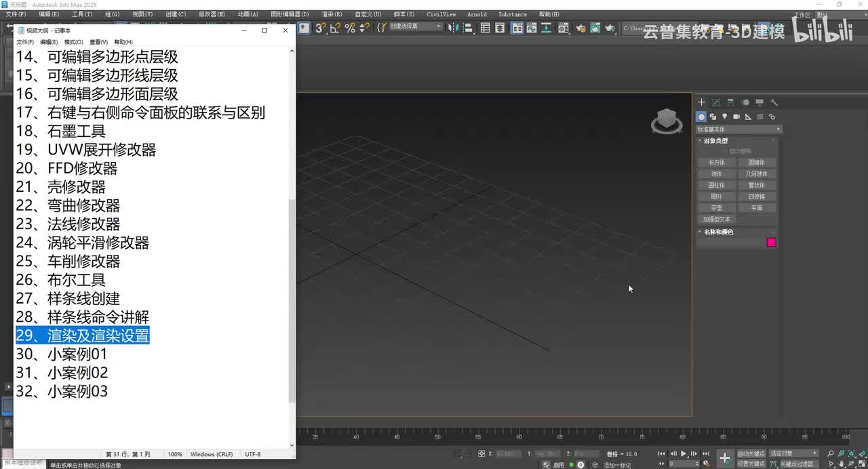This screenshot has height=469, width=868.
Task: Toggle Set Key mode
Action: [751, 464]
